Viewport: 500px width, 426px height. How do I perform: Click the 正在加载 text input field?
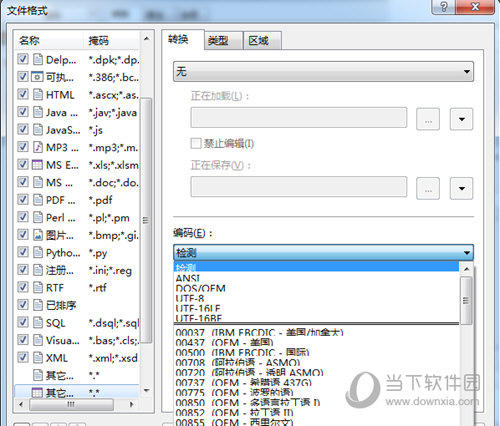pos(299,117)
